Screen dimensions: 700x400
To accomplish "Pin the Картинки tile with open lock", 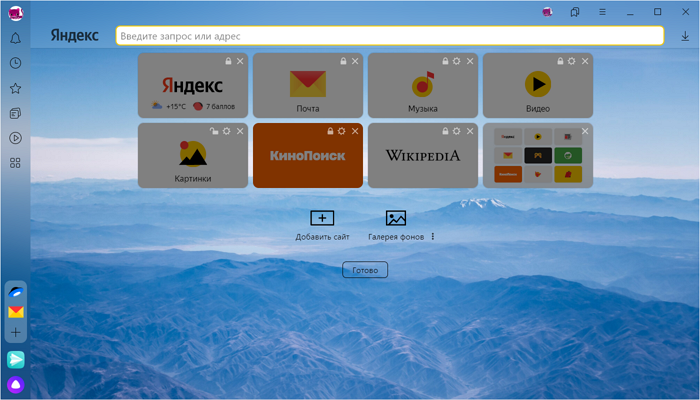I will 214,131.
